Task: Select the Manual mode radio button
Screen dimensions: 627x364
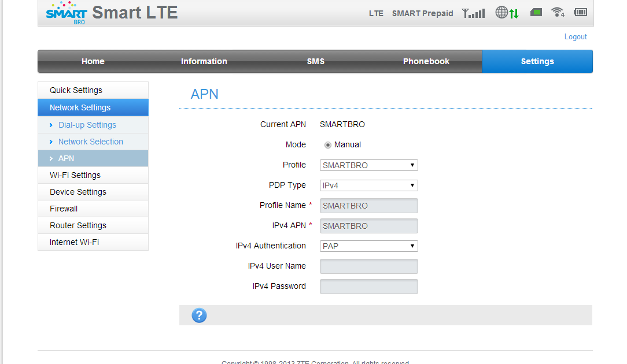Action: pos(328,145)
